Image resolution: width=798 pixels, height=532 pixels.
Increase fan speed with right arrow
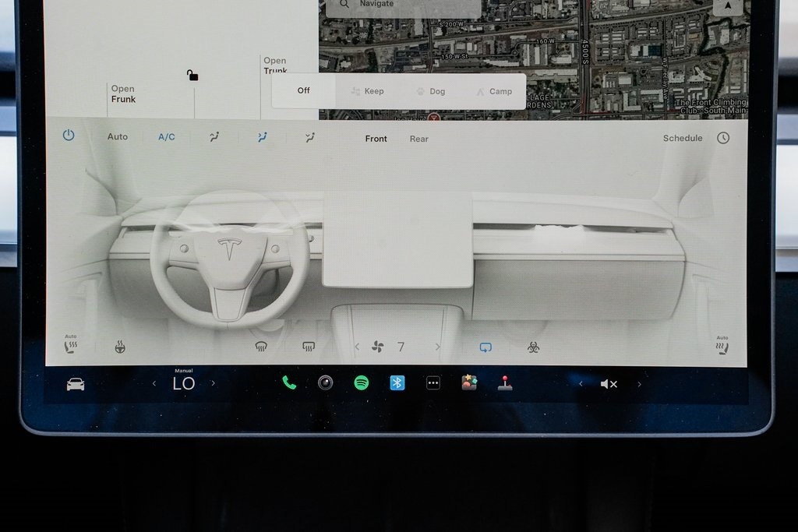pyautogui.click(x=438, y=347)
